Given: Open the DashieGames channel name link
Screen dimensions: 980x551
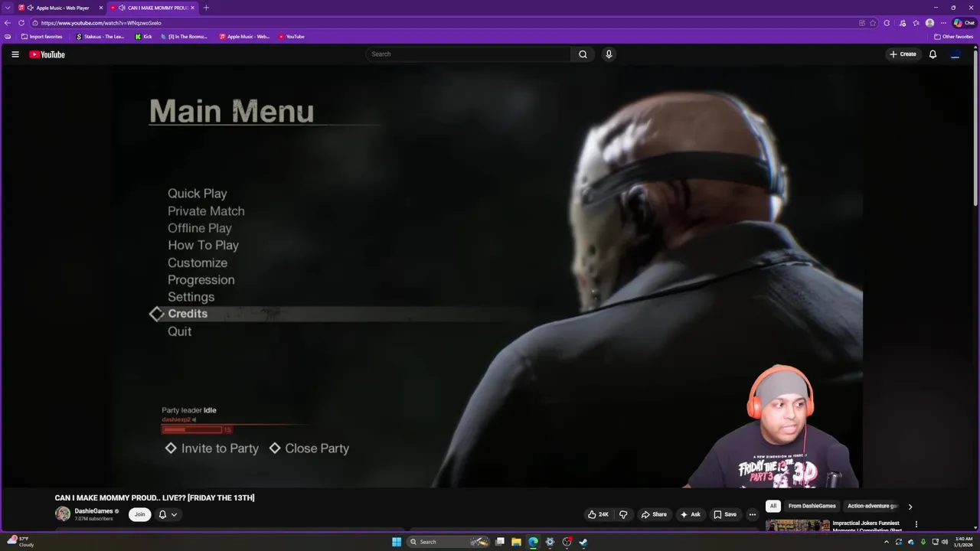Looking at the screenshot, I should click(93, 510).
